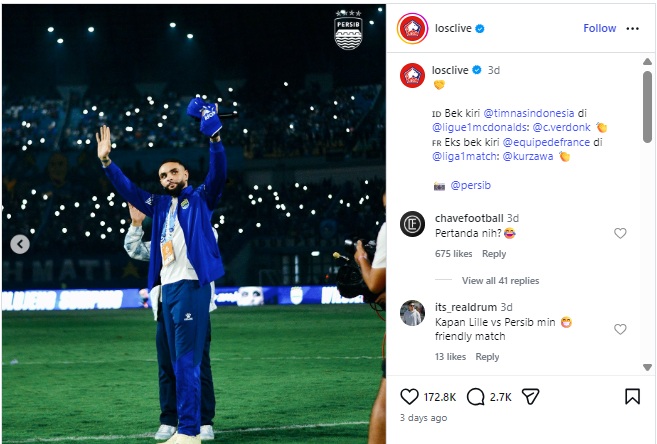The image size is (657, 444).
Task: Like its_realdrum's comment heart
Action: click(x=620, y=329)
